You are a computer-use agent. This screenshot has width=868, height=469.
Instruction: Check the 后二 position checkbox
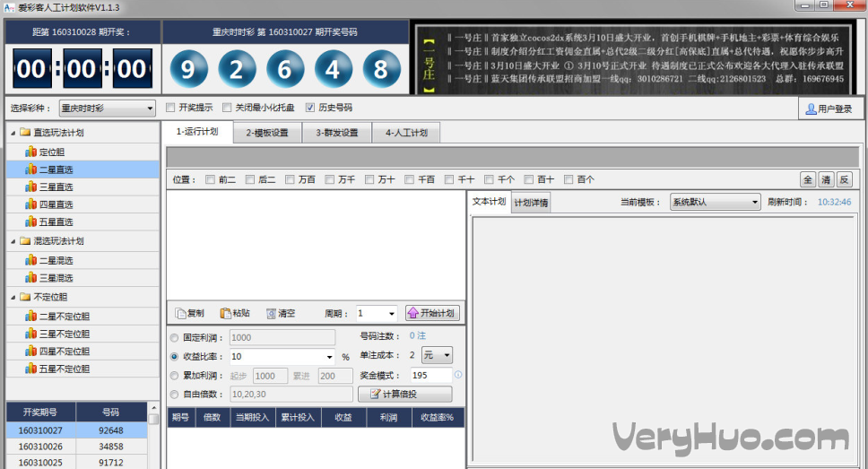coord(249,179)
